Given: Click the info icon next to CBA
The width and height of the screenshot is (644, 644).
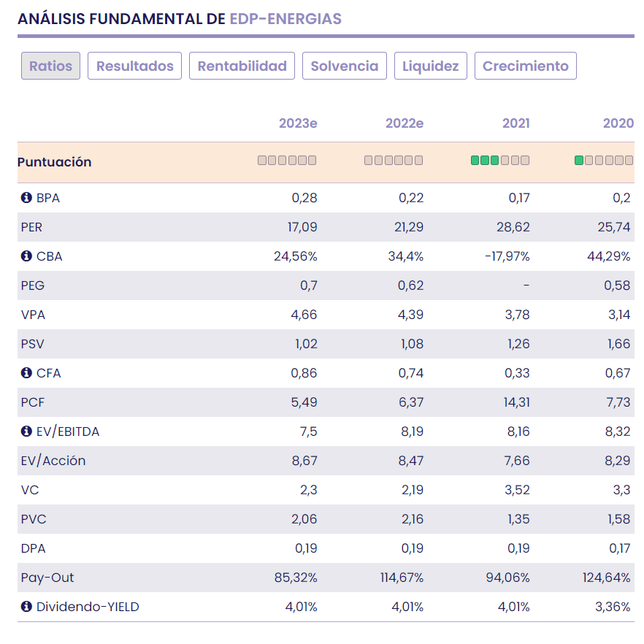Looking at the screenshot, I should tap(27, 256).
